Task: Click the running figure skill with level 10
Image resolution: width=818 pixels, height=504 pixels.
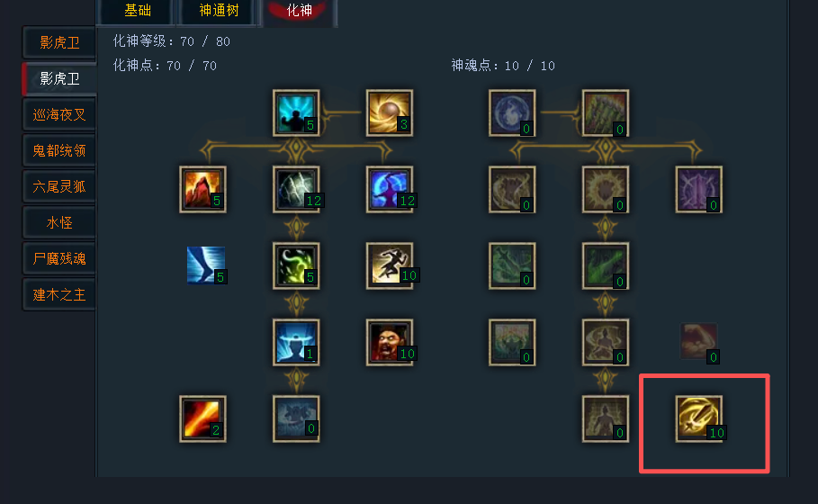Action: coord(389,265)
